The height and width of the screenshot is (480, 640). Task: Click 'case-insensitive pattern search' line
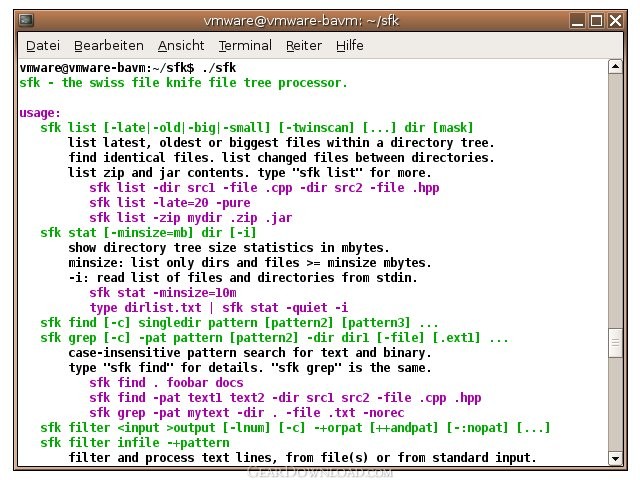pos(250,353)
